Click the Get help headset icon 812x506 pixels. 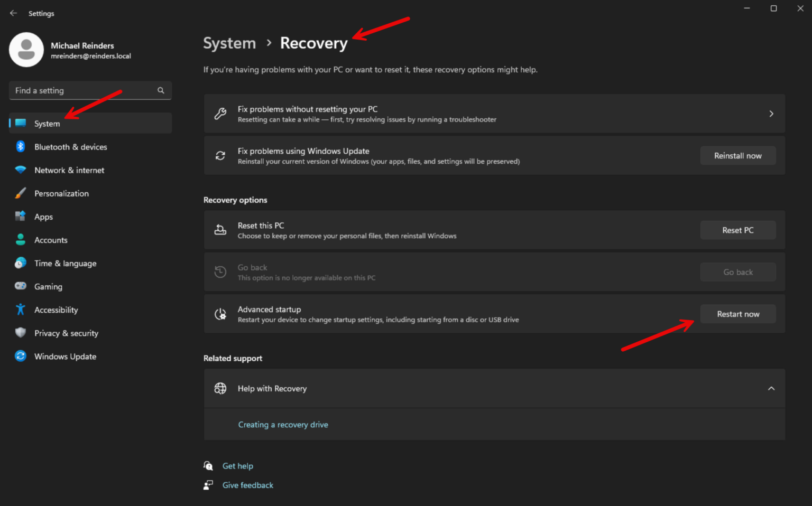pyautogui.click(x=208, y=466)
